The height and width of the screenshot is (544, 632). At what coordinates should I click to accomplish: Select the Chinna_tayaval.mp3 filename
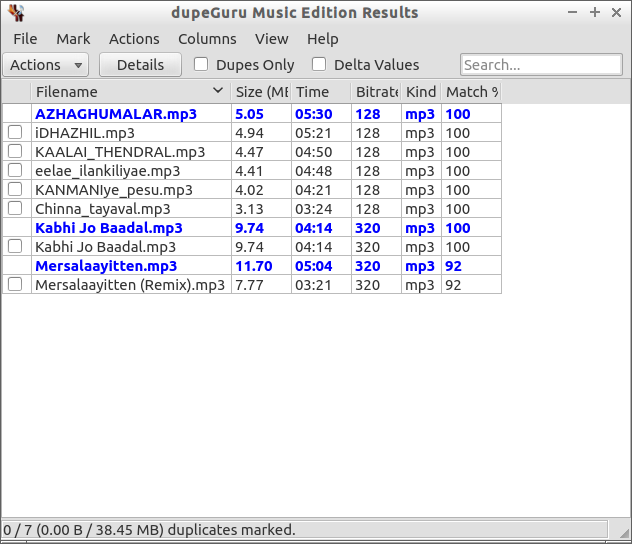pos(103,209)
